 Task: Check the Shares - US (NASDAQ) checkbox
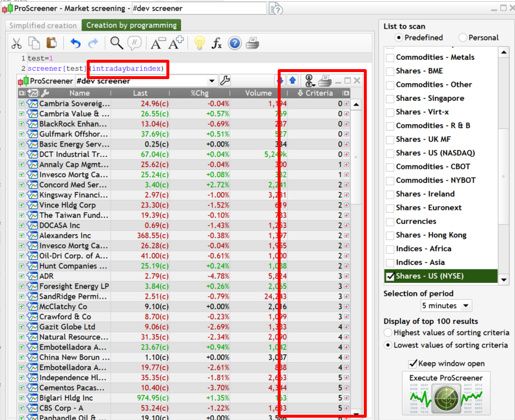click(x=390, y=153)
